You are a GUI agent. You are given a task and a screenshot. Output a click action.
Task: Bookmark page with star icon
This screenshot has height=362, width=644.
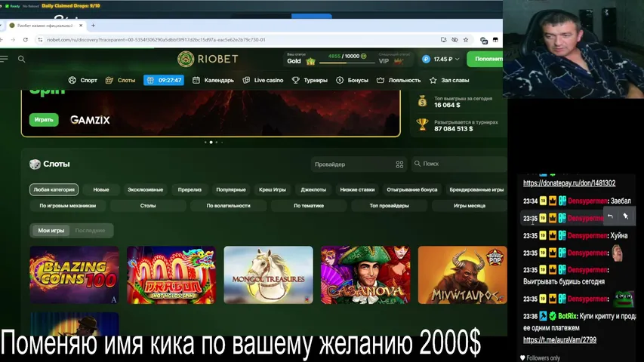pyautogui.click(x=466, y=40)
